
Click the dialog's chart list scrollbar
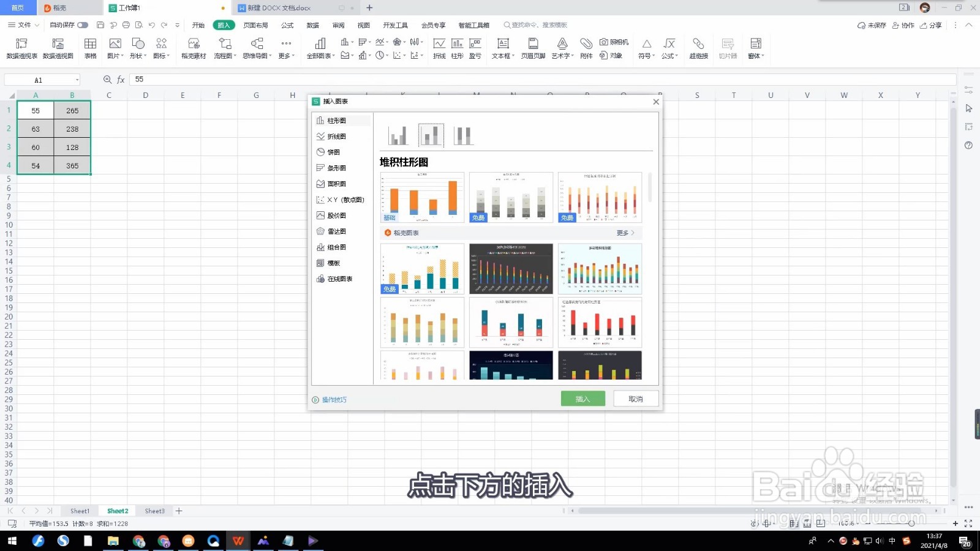point(649,187)
